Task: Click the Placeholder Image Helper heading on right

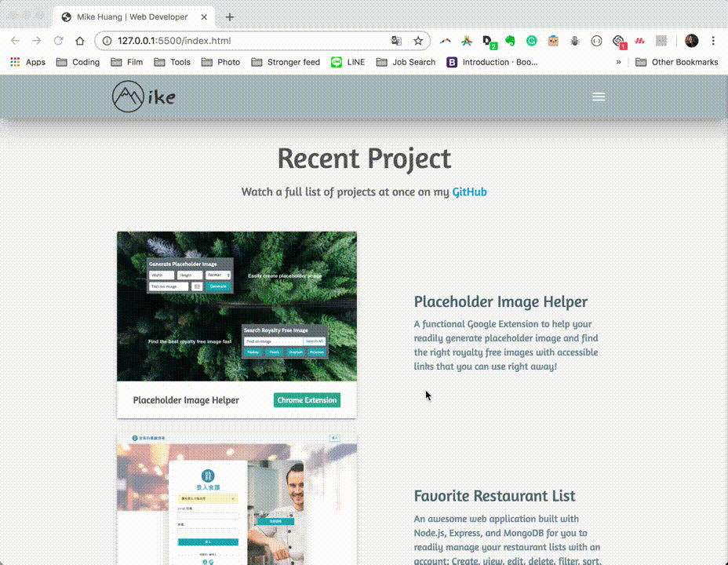Action: tap(500, 302)
